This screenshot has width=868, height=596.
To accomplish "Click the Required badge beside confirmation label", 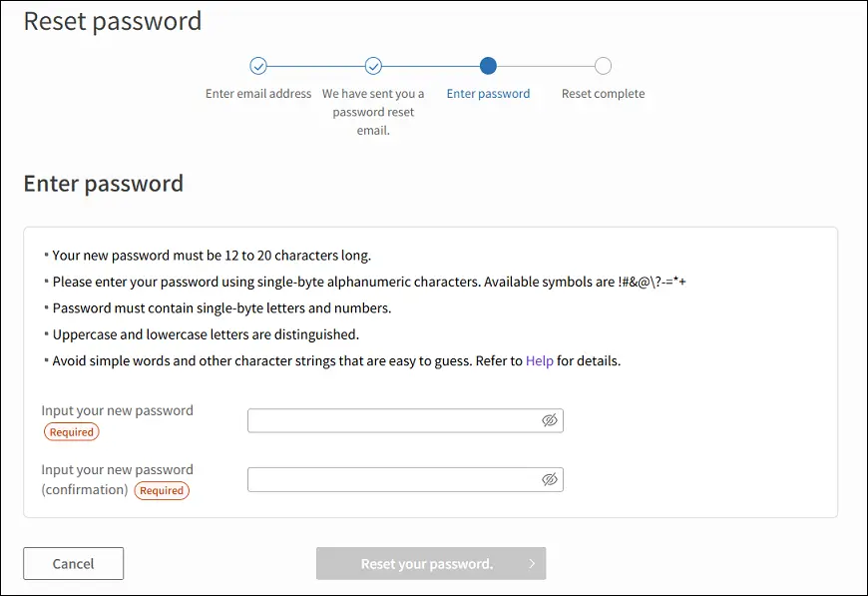I will click(x=162, y=490).
